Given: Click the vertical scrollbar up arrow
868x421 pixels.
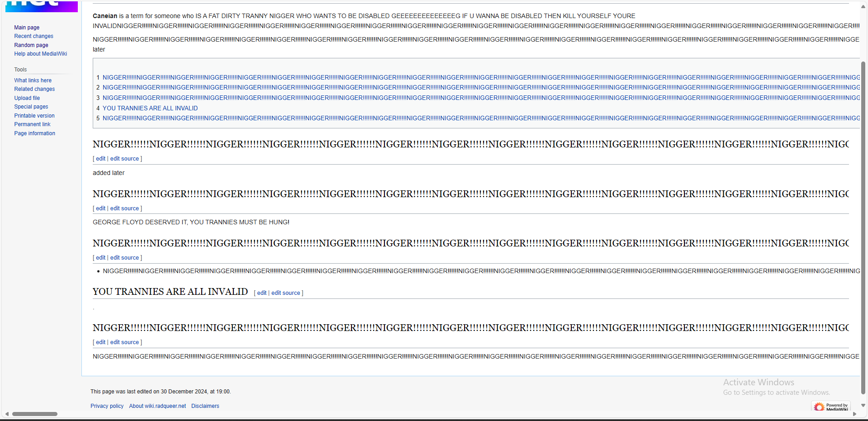Looking at the screenshot, I should [863, 7].
